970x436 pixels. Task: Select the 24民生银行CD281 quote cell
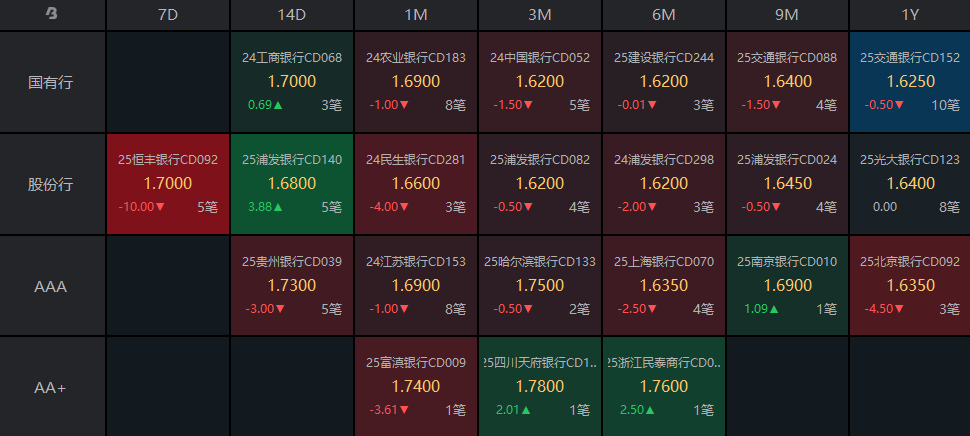point(415,184)
